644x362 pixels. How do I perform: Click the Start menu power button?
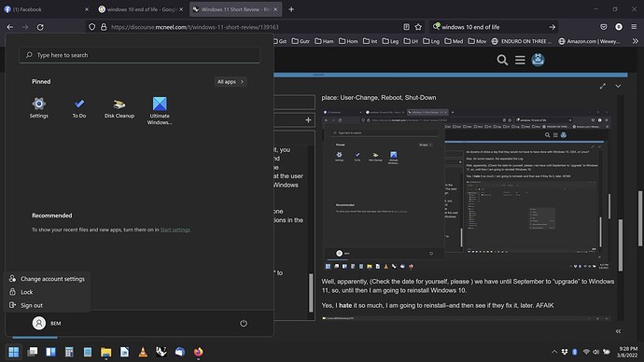point(244,324)
